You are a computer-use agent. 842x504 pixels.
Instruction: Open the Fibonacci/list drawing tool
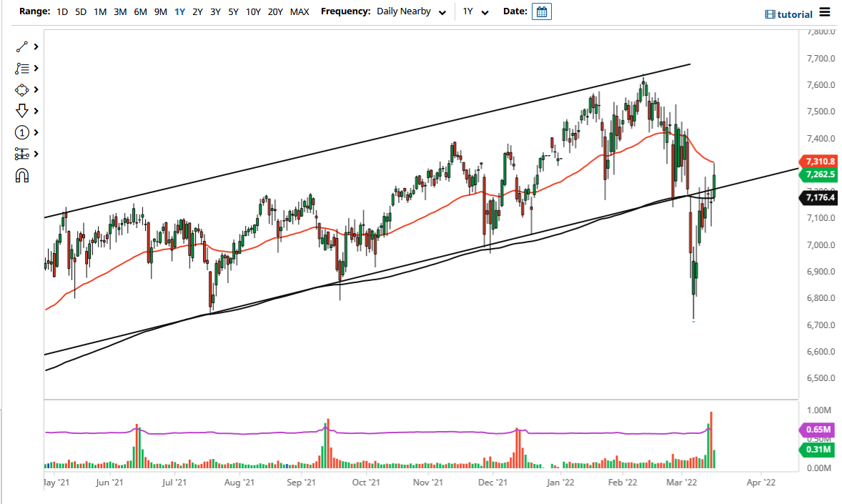21,68
